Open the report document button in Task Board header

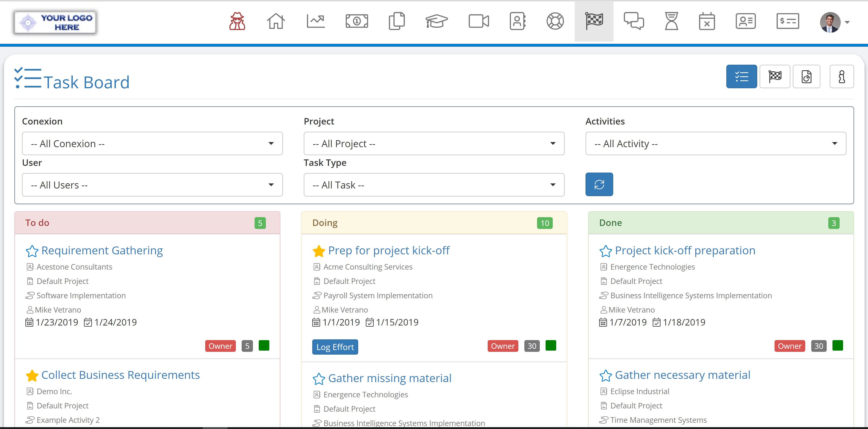pyautogui.click(x=806, y=76)
